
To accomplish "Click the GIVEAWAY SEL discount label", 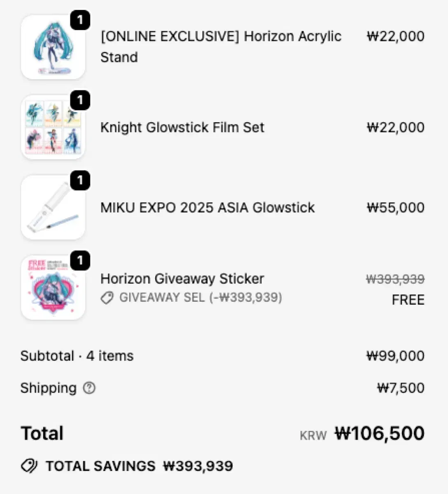I will pyautogui.click(x=201, y=298).
